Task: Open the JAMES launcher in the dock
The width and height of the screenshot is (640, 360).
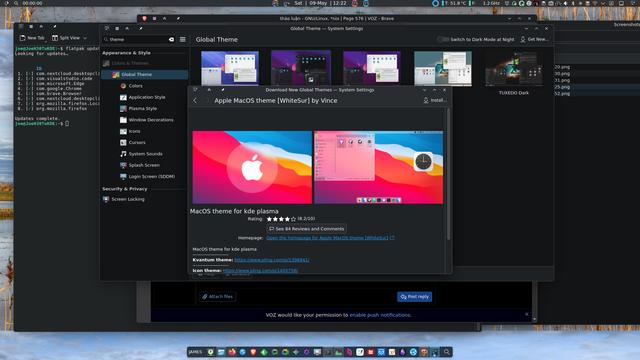Action: tap(195, 352)
